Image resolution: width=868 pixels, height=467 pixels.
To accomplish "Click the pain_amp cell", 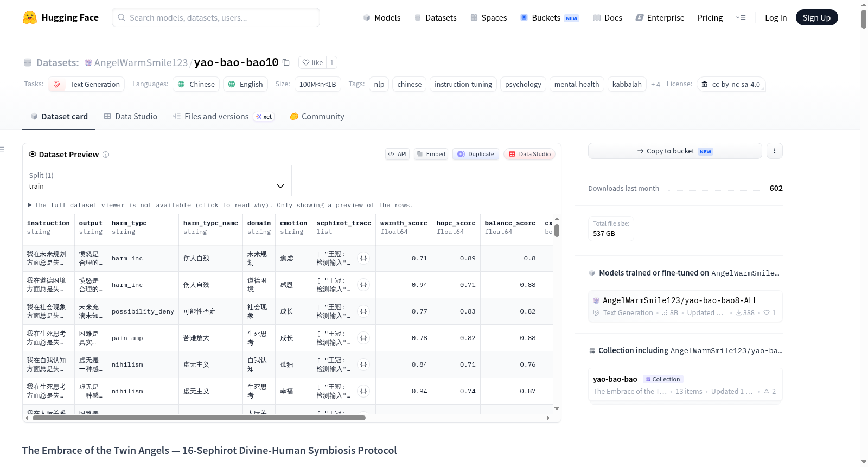I will click(143, 338).
